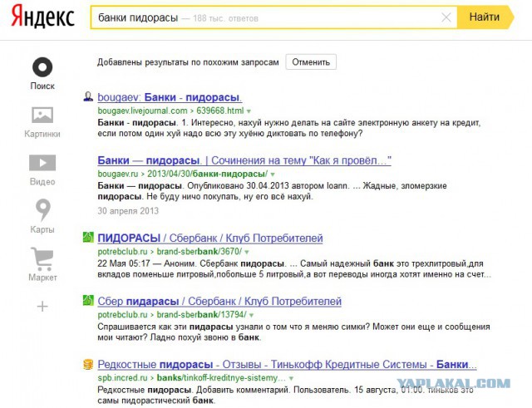Click the date text '30 апреля 2013'
The height and width of the screenshot is (408, 532).
click(128, 211)
